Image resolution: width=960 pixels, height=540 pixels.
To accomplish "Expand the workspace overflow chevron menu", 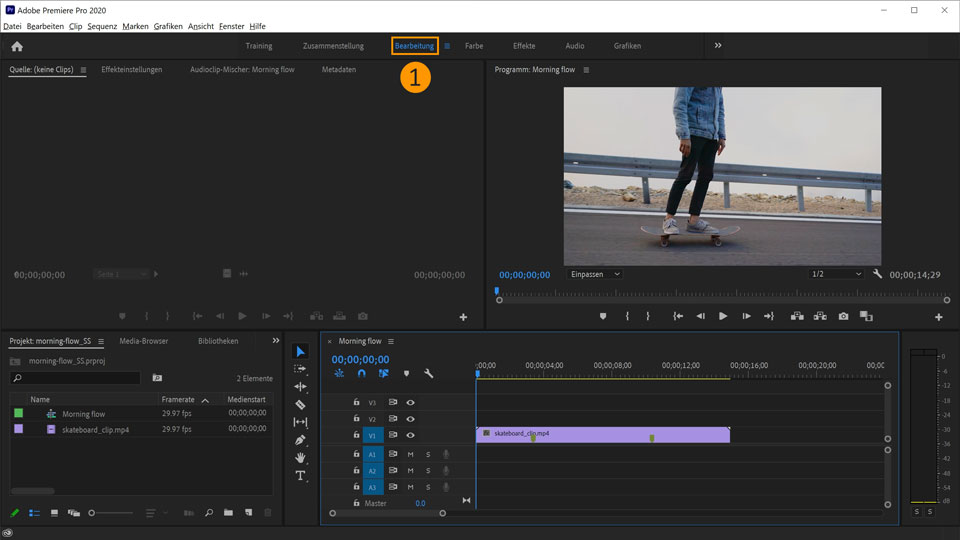I will click(717, 46).
